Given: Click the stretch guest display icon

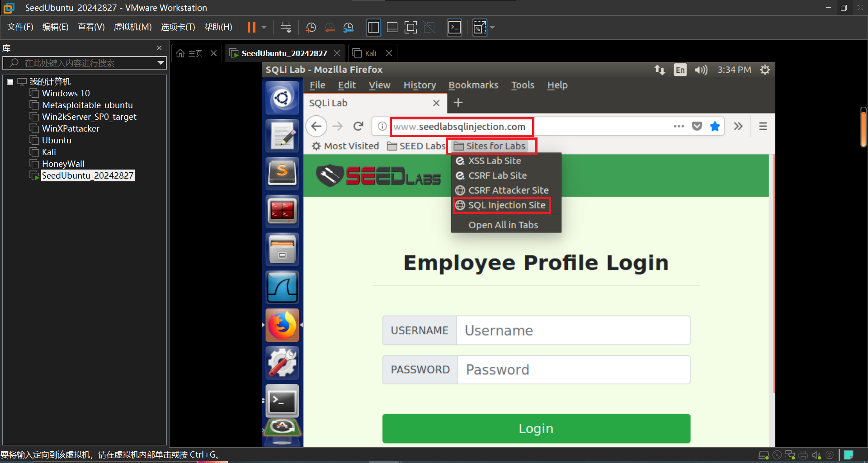Looking at the screenshot, I should 479,28.
